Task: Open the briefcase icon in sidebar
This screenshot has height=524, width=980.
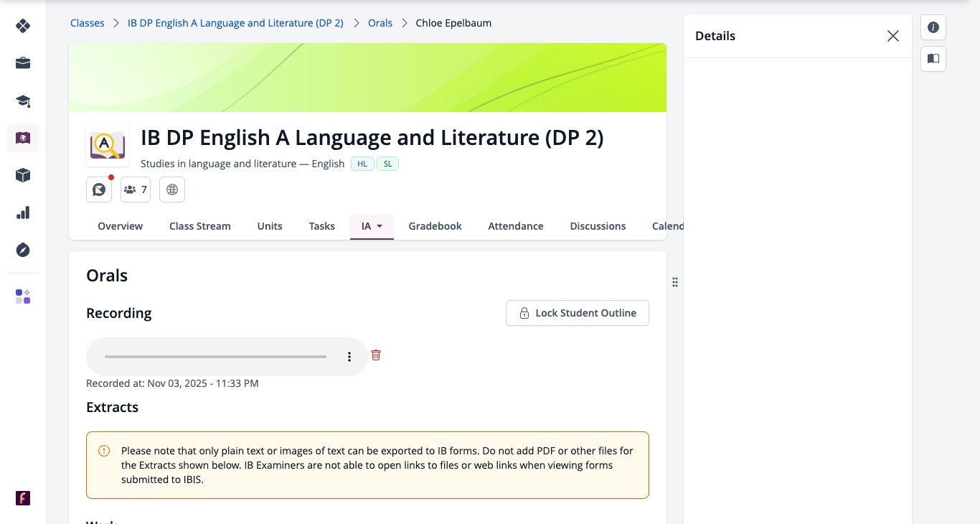Action: point(23,63)
